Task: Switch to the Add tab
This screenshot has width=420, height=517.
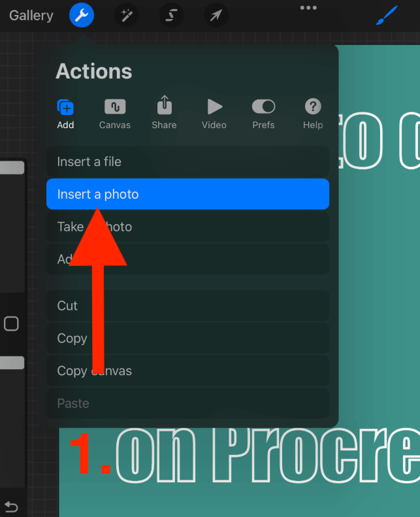Action: point(65,114)
